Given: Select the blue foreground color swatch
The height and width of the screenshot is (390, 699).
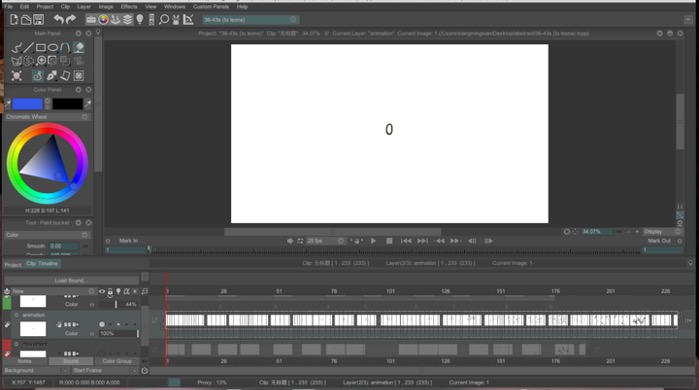Looking at the screenshot, I should point(27,104).
